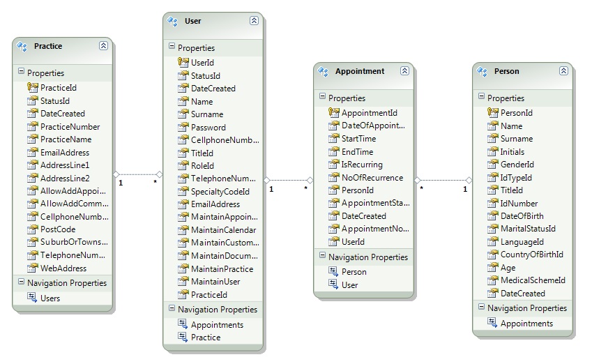Image resolution: width=592 pixels, height=364 pixels.
Task: Click the UserId primary key icon
Action: [x=183, y=62]
